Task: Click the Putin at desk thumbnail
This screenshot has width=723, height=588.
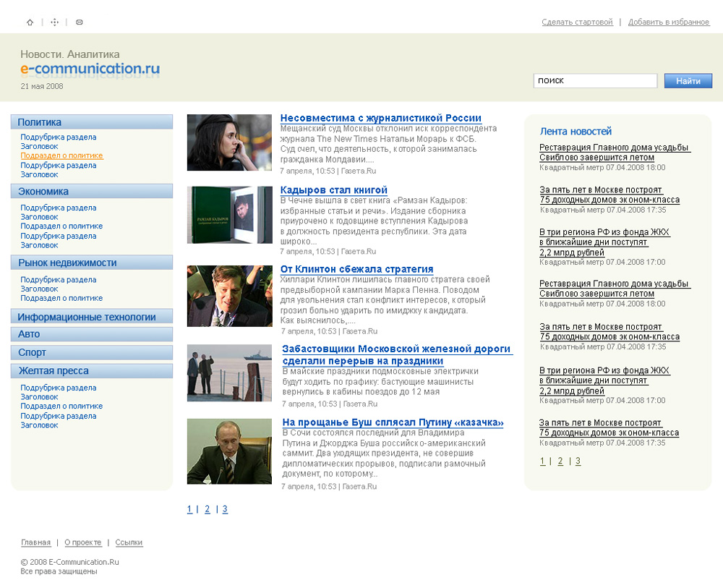Action: pos(230,451)
